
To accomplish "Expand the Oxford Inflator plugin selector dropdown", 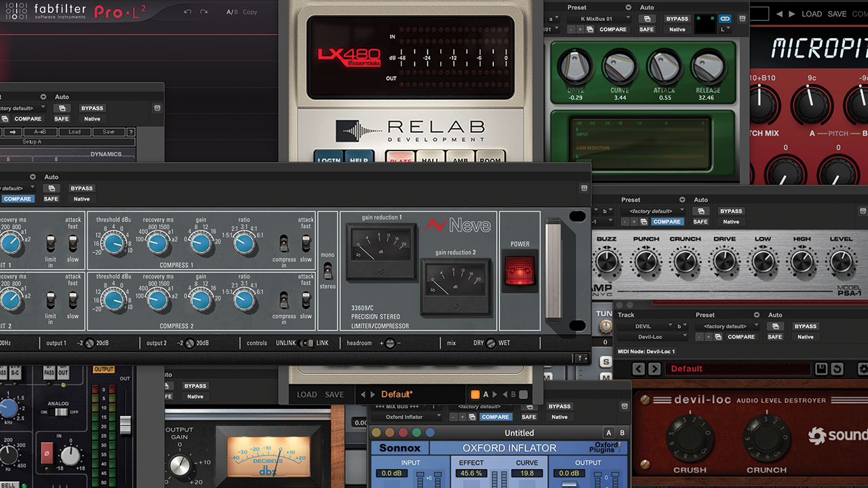I will click(408, 417).
